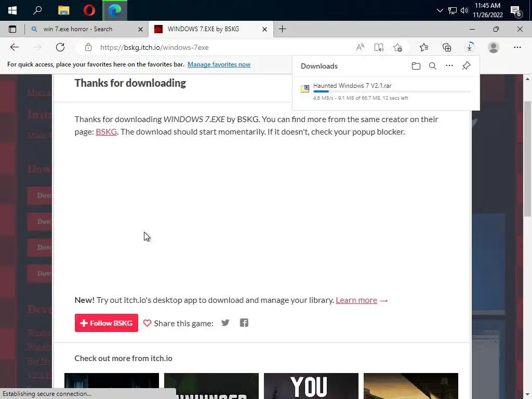Open the YOU game thumbnail
This screenshot has height=399, width=532.
click(311, 386)
